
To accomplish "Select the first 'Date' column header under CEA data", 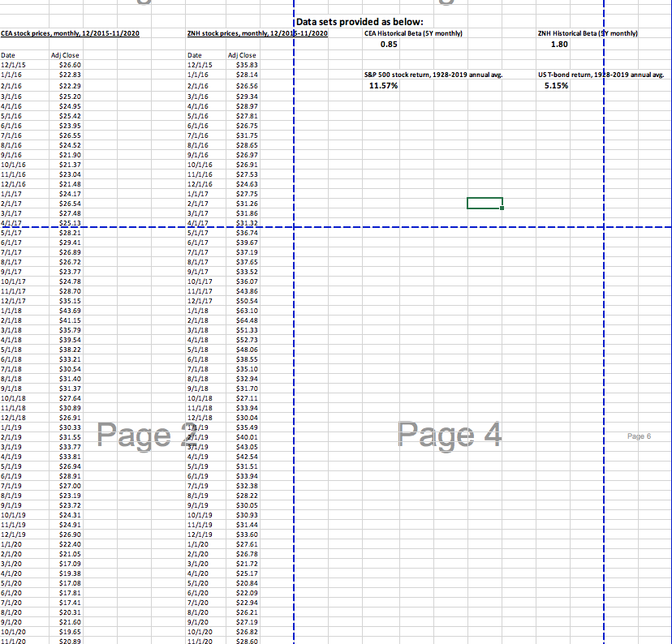I will coord(12,55).
